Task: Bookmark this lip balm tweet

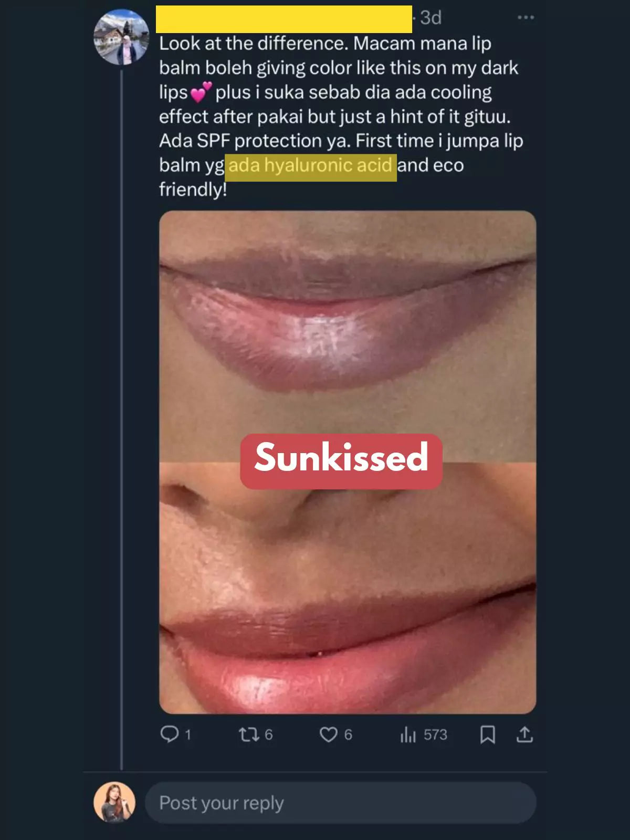Action: 488,734
